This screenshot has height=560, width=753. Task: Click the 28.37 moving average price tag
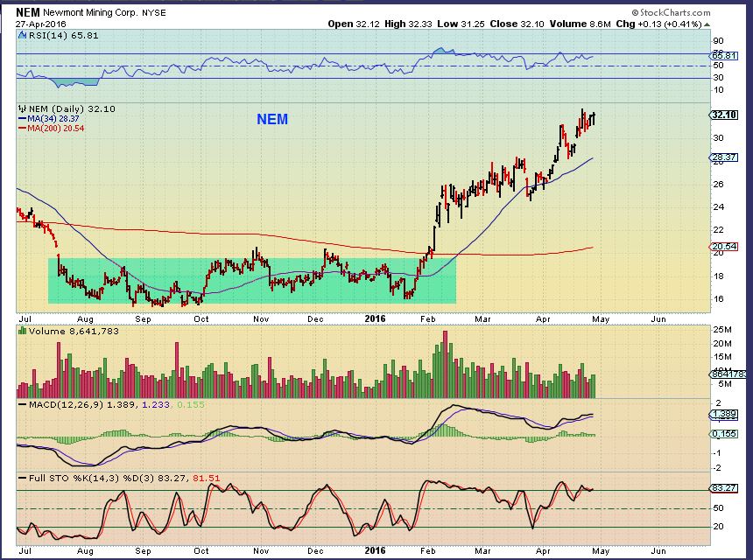724,157
